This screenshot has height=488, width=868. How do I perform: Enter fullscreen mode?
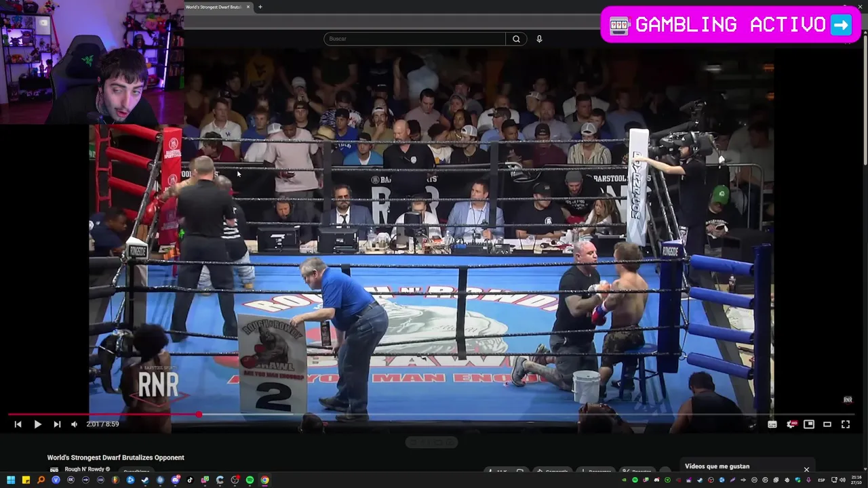(x=846, y=424)
